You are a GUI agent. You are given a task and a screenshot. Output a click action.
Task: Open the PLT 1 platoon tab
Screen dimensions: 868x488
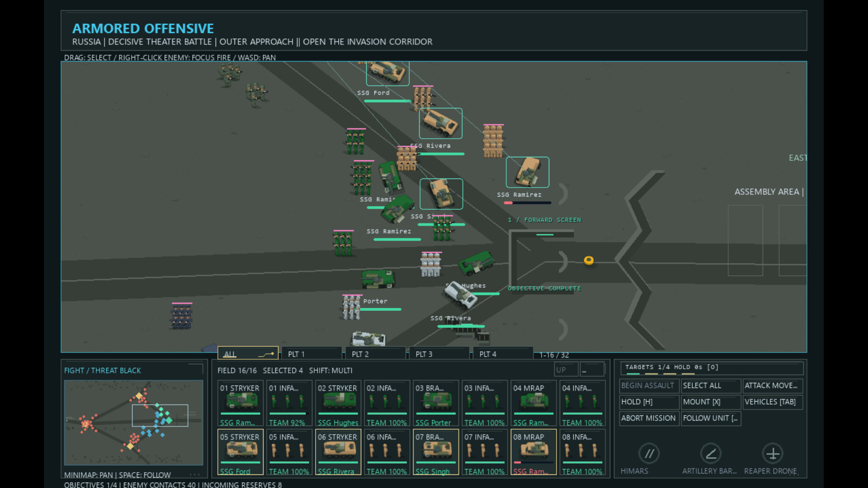click(x=311, y=354)
